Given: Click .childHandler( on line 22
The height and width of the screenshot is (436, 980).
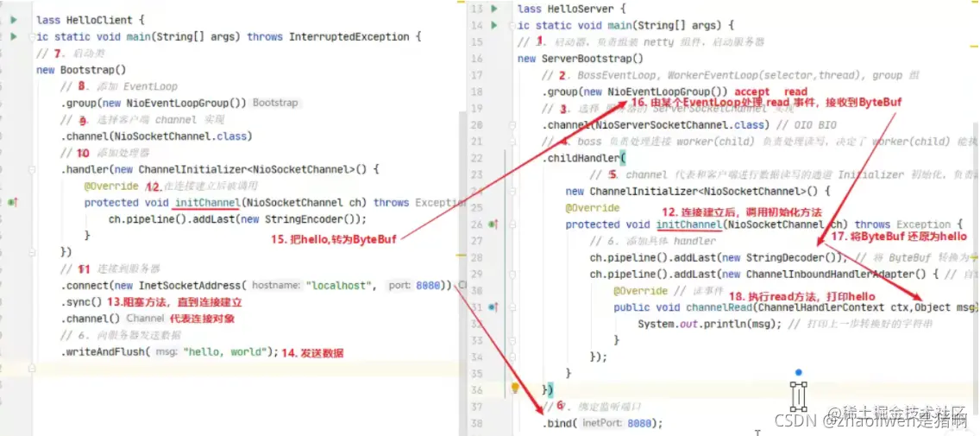Looking at the screenshot, I should click(x=584, y=158).
